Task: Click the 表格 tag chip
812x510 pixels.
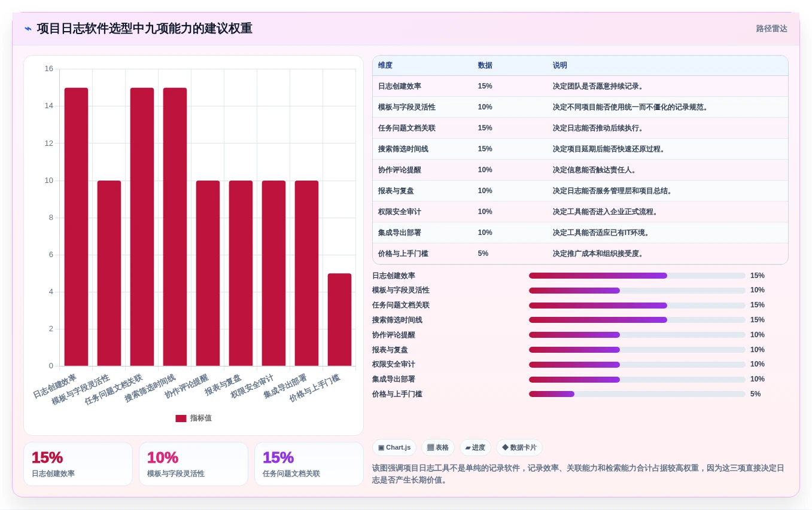Action: coord(438,448)
